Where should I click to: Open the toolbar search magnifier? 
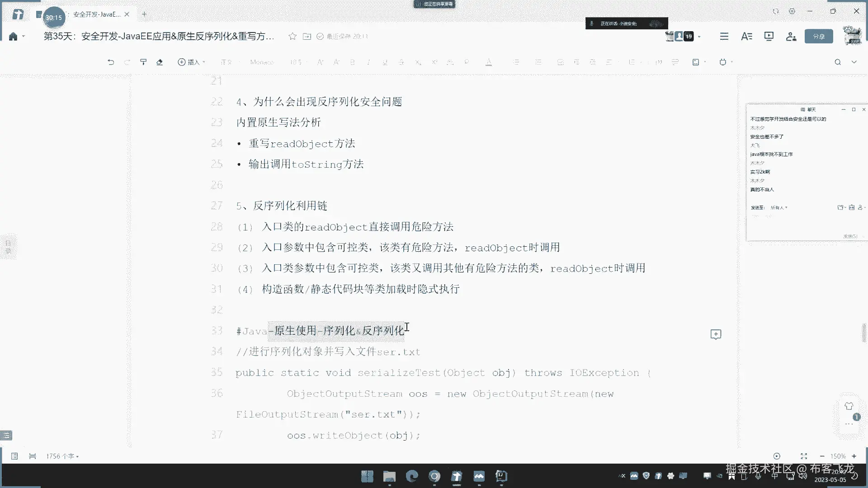click(838, 62)
